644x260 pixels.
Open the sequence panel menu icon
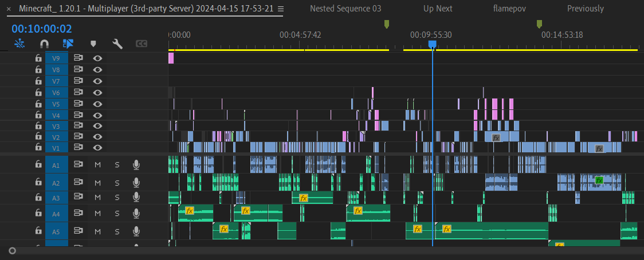tap(281, 9)
